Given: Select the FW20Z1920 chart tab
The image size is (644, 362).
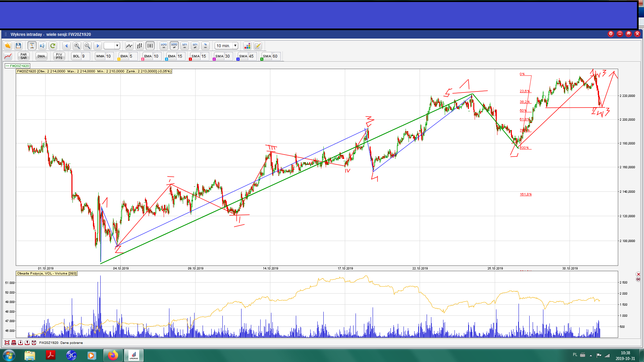Looking at the screenshot, I should [17, 66].
